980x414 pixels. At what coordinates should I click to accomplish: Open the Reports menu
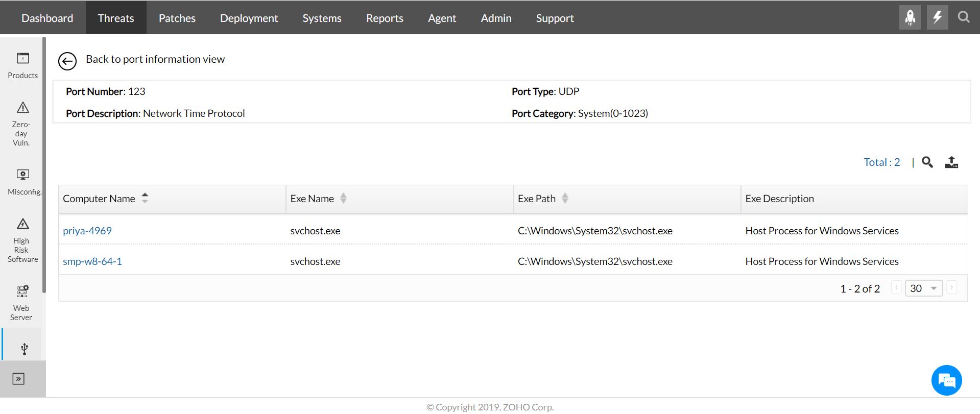(x=385, y=18)
